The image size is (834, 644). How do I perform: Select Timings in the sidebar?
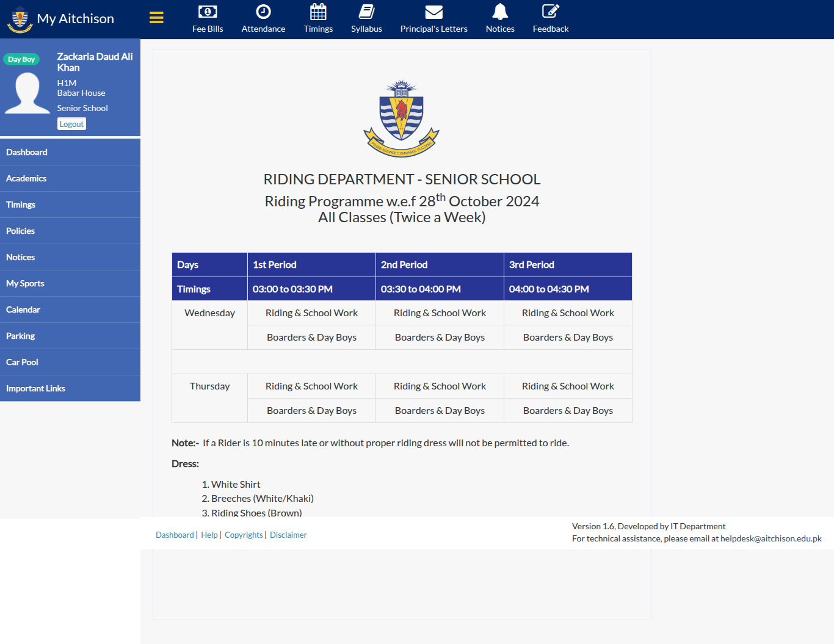pyautogui.click(x=70, y=204)
